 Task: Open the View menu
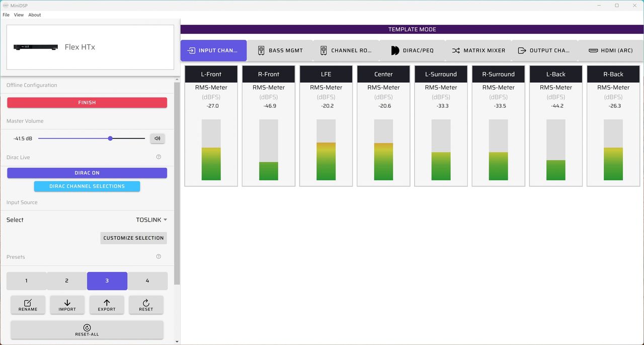[x=19, y=15]
